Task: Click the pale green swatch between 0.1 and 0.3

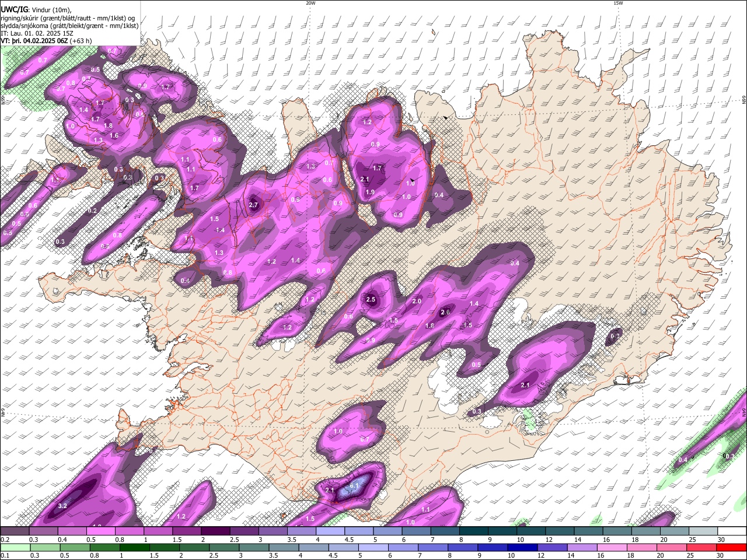Action: pyautogui.click(x=15, y=547)
